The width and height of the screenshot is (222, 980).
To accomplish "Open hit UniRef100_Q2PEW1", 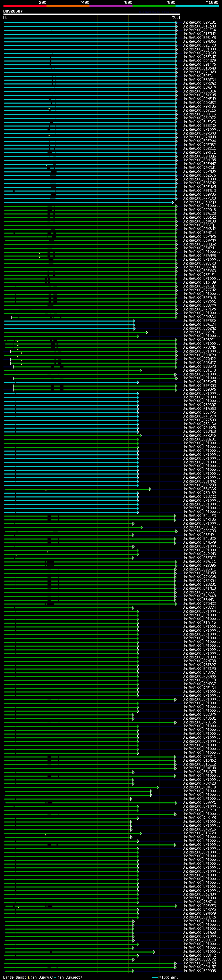I will 199,23.
